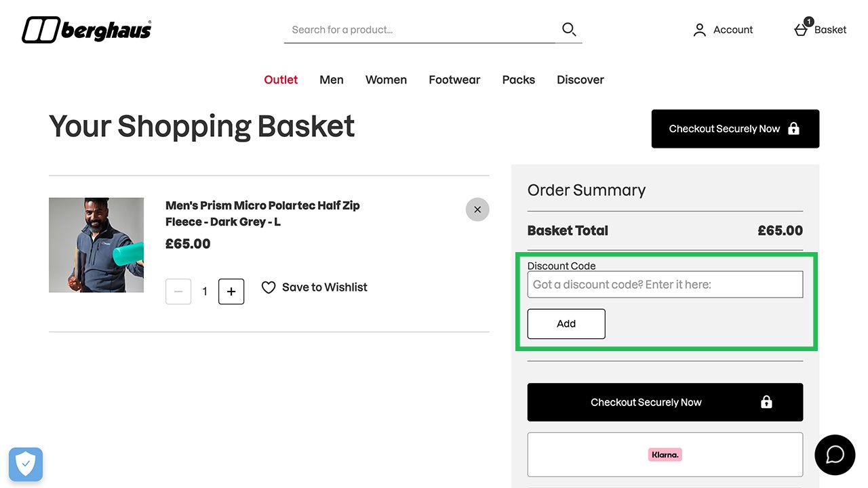Click the heart Save to Wishlist icon

(x=269, y=287)
